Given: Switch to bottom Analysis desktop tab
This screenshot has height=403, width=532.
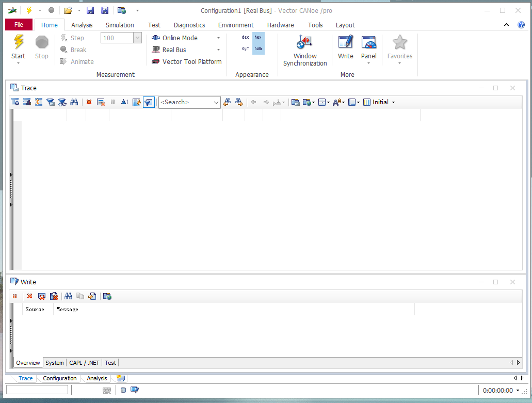Looking at the screenshot, I should [96, 378].
